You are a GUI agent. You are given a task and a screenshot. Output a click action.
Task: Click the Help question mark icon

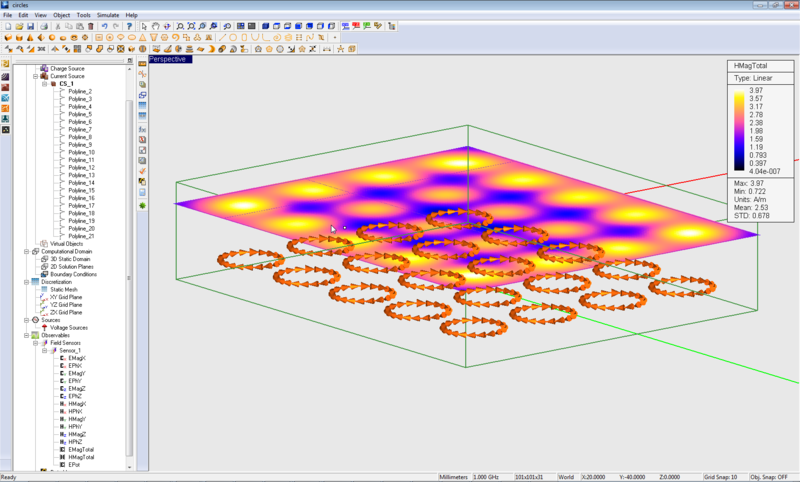pyautogui.click(x=131, y=26)
